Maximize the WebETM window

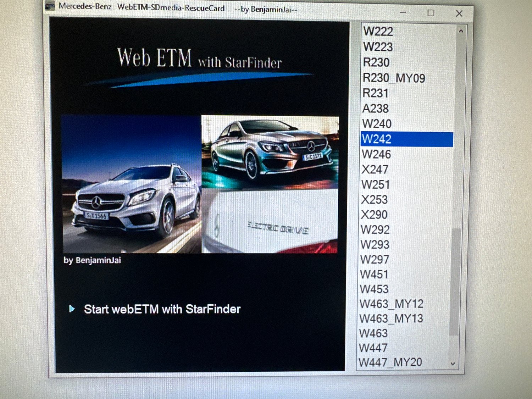[431, 13]
